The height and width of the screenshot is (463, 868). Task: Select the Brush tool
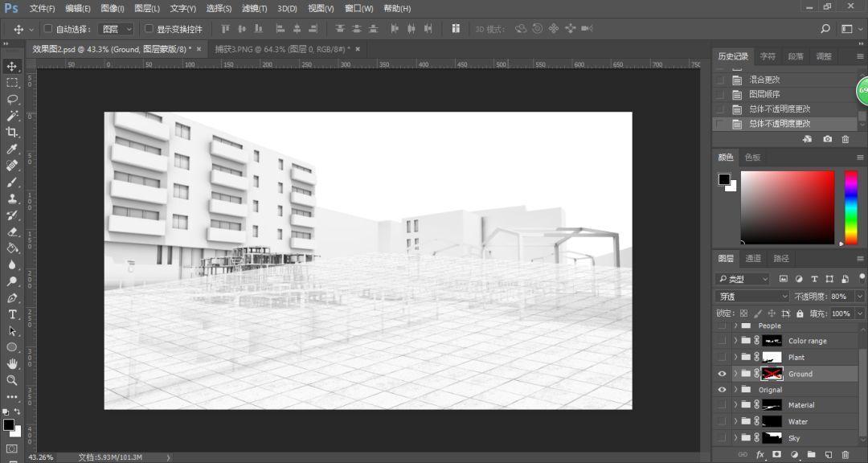11,182
